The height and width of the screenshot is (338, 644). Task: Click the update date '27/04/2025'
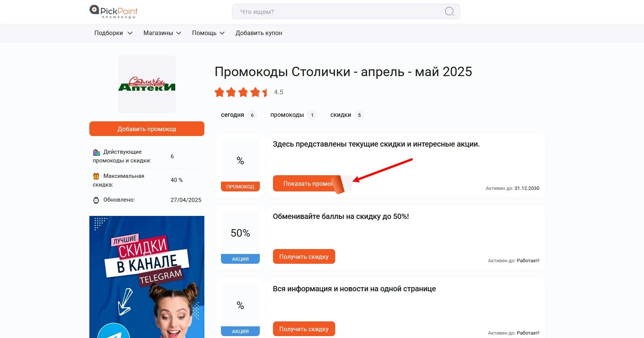click(x=186, y=200)
